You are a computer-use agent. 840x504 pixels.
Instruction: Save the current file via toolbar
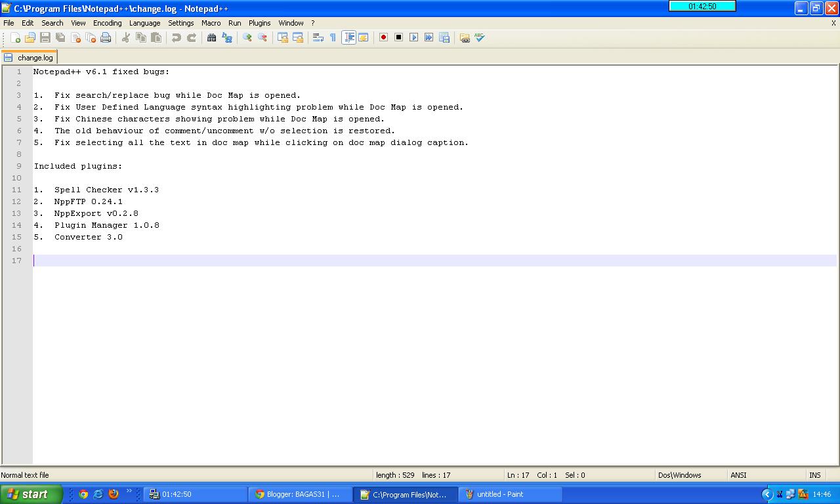[45, 37]
